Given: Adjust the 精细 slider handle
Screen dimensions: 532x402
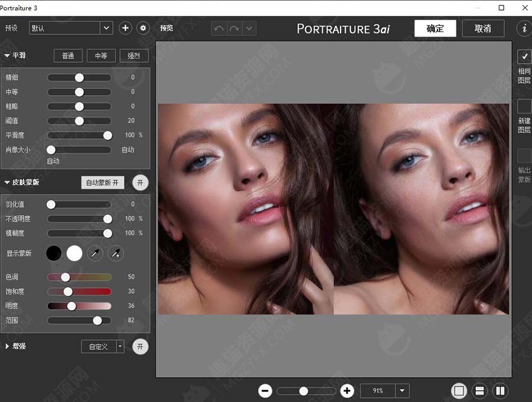Looking at the screenshot, I should 79,77.
